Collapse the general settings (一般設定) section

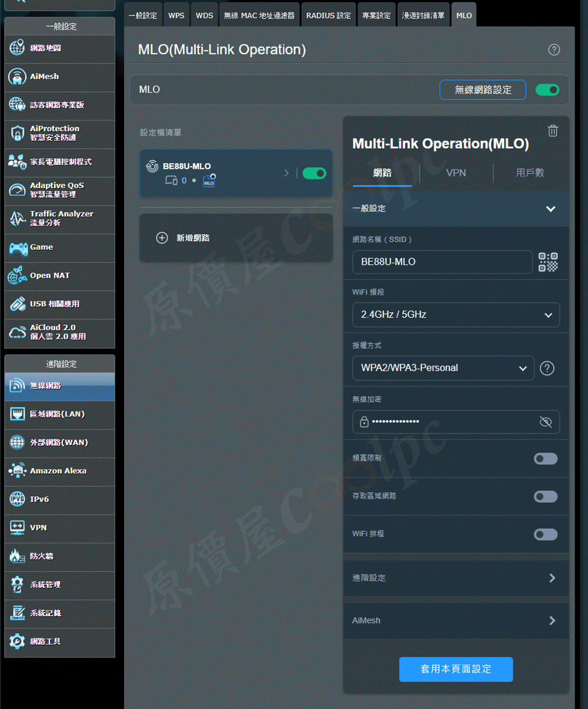click(456, 209)
